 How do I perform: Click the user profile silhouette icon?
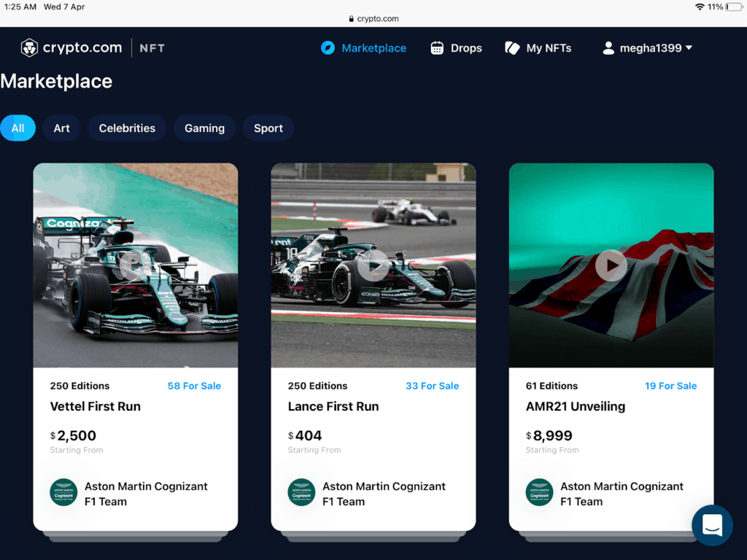608,47
